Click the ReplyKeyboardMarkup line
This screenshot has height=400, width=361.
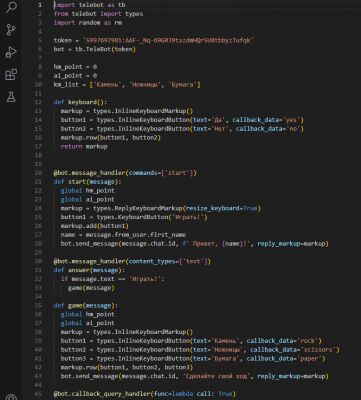[161, 208]
